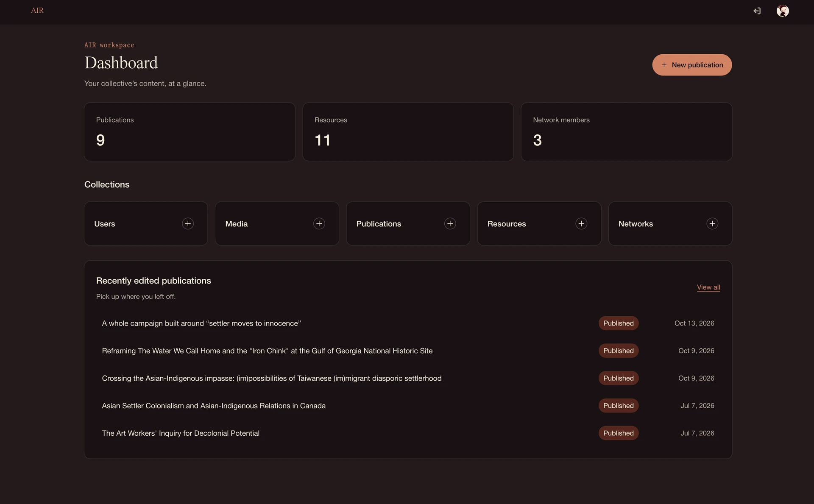Open the Networks collection

click(x=670, y=223)
